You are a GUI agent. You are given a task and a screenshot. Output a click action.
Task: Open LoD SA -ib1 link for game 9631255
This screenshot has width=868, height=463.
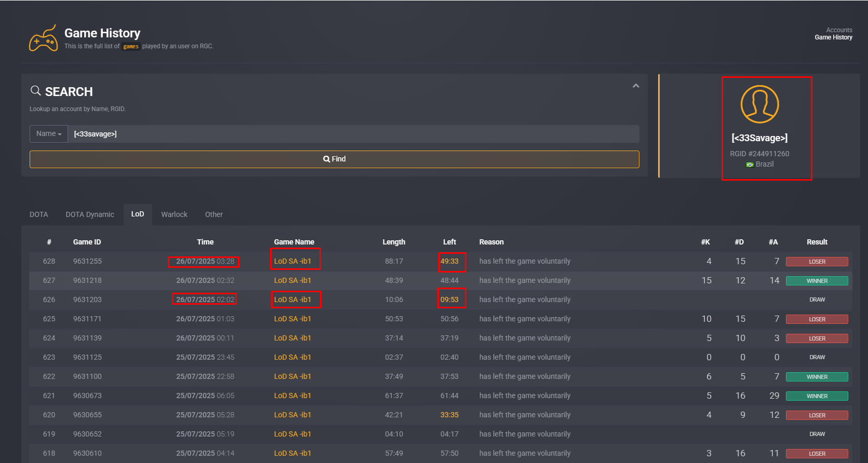292,261
